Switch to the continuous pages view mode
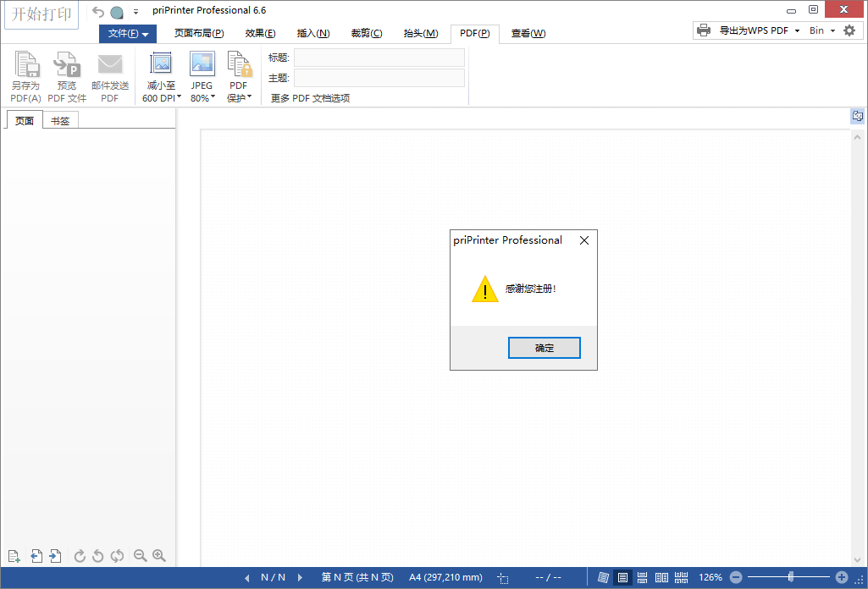 642,577
